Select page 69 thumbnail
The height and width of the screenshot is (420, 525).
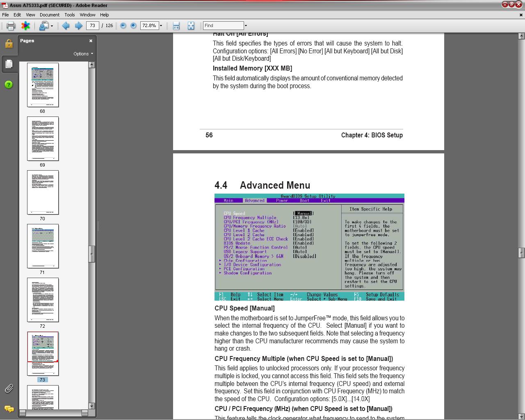coord(43,139)
